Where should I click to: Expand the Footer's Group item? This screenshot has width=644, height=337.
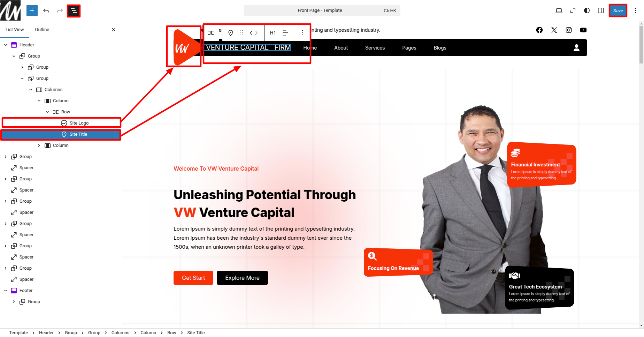[14, 302]
